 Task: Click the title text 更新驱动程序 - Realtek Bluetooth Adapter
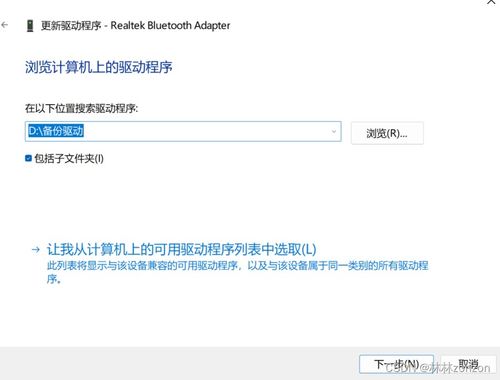(135, 25)
